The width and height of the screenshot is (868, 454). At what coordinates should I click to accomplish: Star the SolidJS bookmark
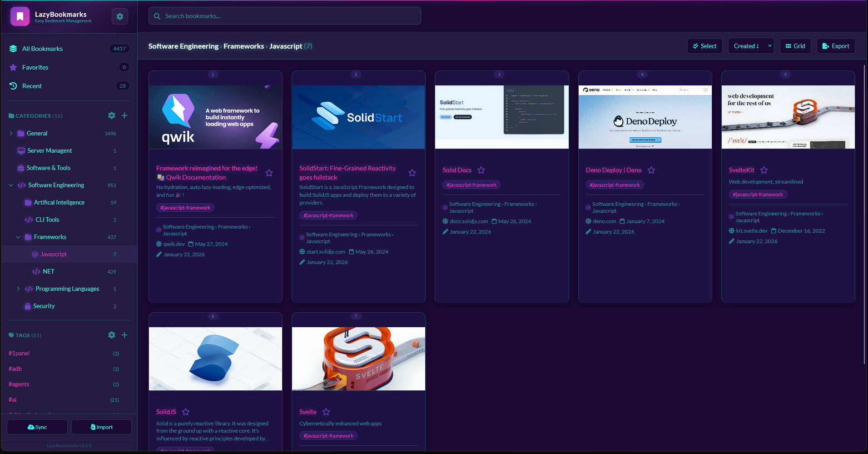[186, 412]
